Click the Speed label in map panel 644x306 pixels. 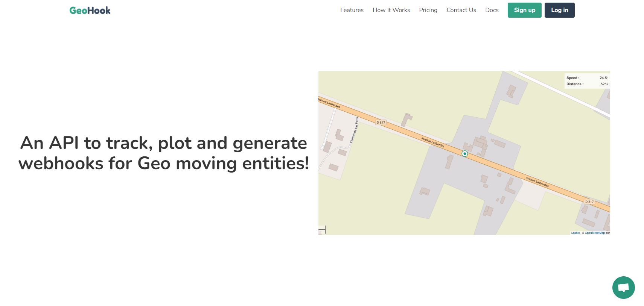(573, 78)
